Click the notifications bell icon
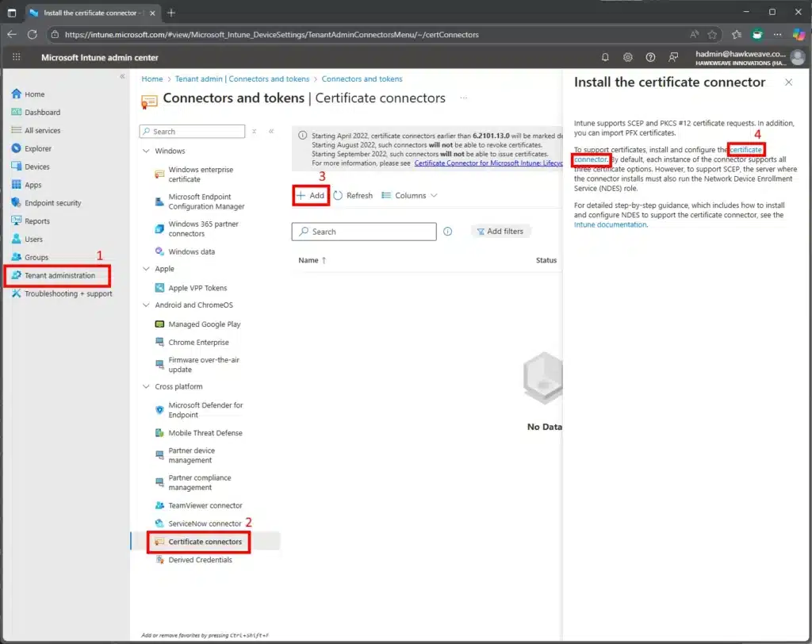This screenshot has width=812, height=644. point(606,57)
